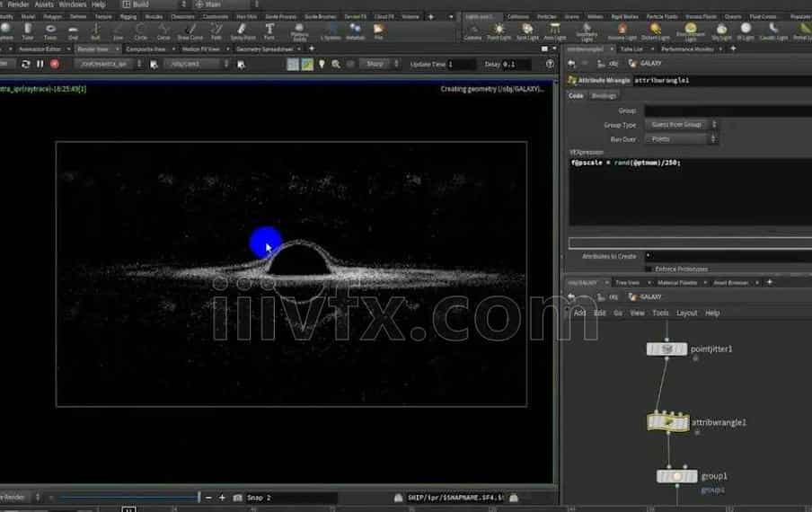Click the Attributes to Create field
This screenshot has width=812, height=512.
coord(728,256)
